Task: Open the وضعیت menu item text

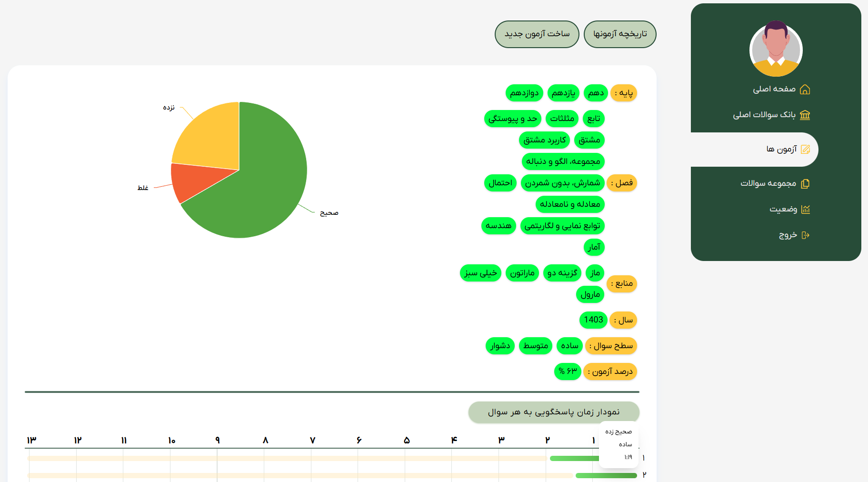Action: [783, 210]
